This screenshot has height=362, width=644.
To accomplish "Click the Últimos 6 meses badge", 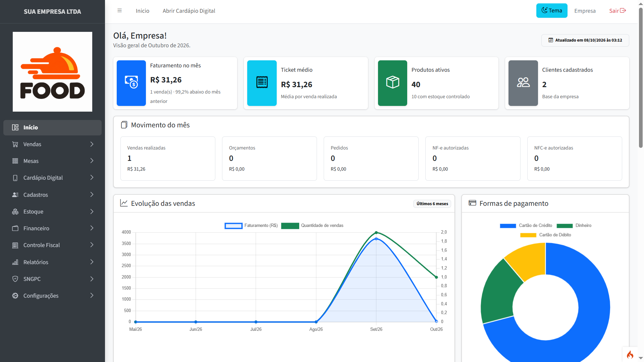I will coord(432,204).
